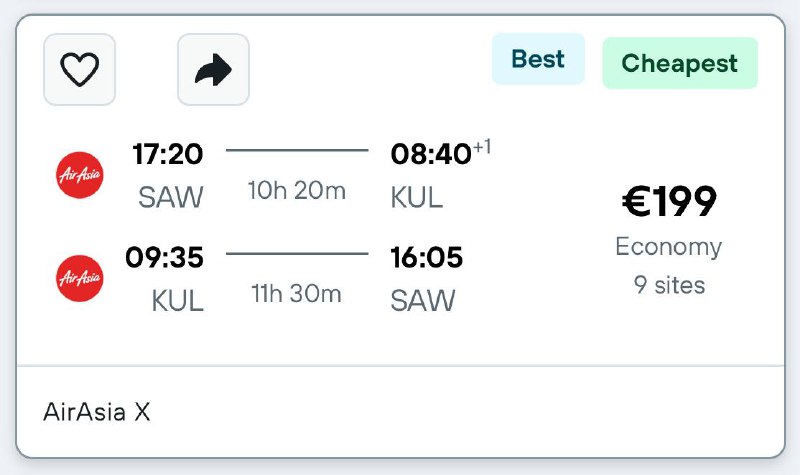Screen dimensions: 800x475
Task: Save flight with the heart icon
Action: [x=79, y=70]
